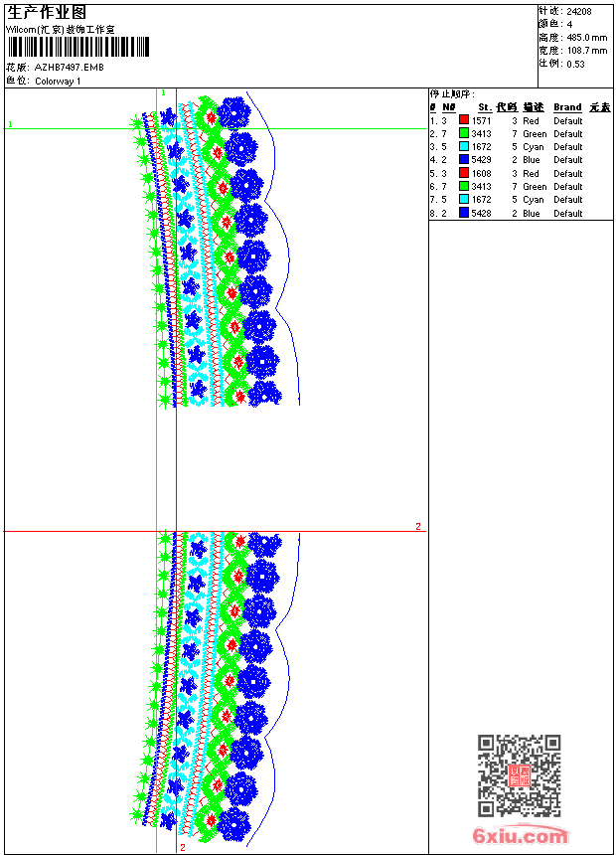Click stitch count 3413 in row 2
The image size is (616, 855).
481,134
